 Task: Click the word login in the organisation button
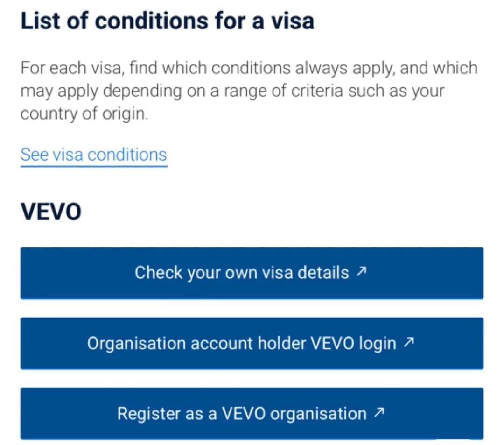click(377, 344)
